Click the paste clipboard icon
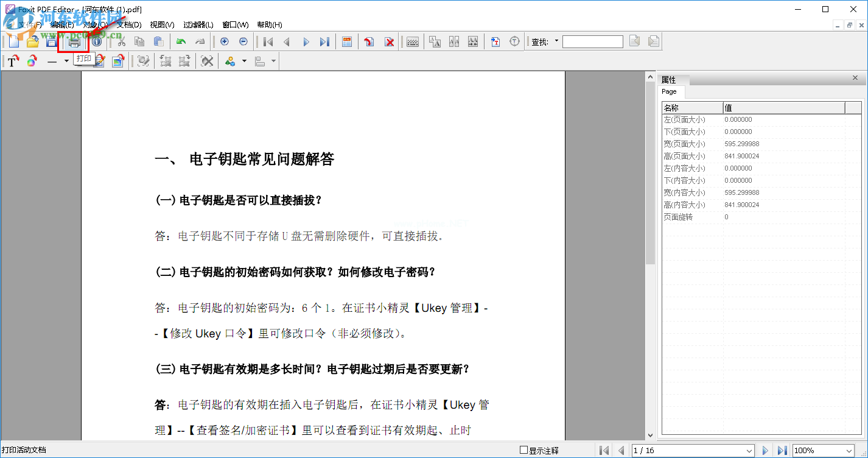868x458 pixels. coord(158,41)
